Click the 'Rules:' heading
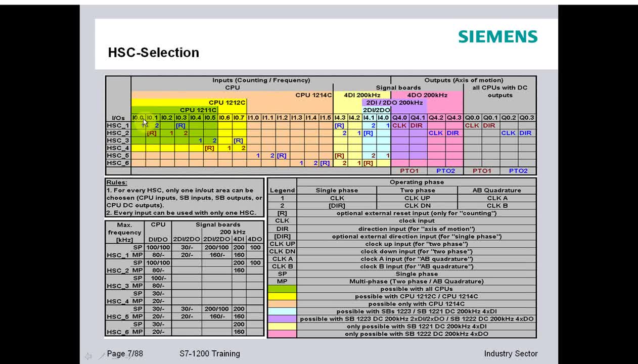The width and height of the screenshot is (638, 364). 117,183
